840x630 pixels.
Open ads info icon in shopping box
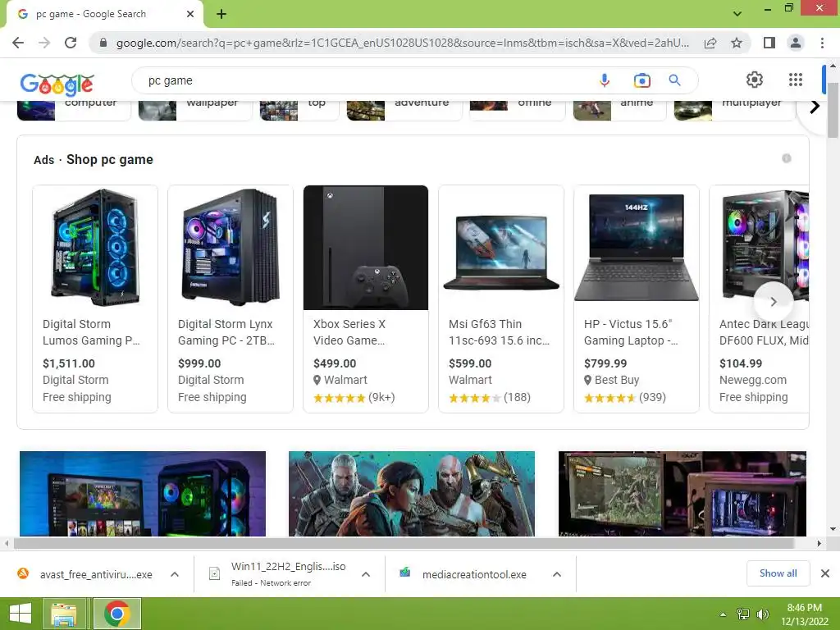[x=787, y=158]
